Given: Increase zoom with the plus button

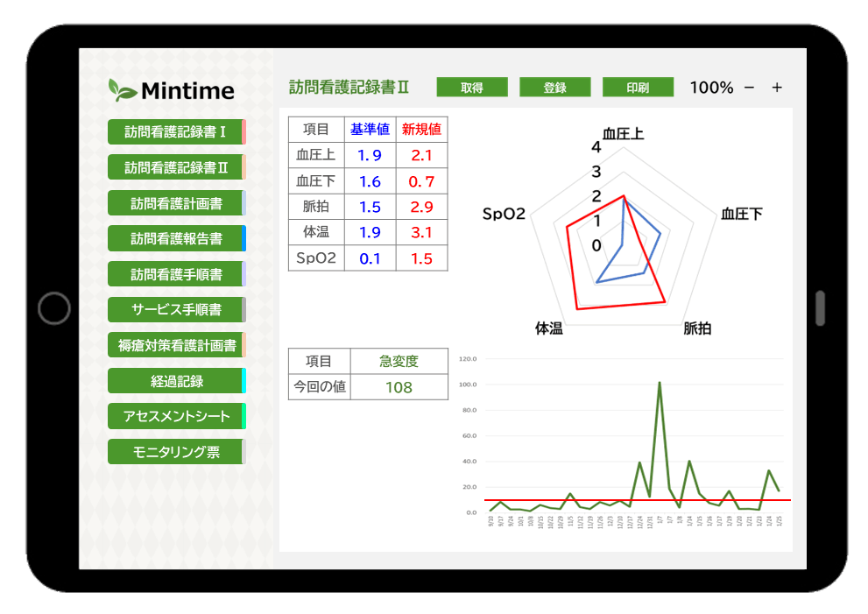Looking at the screenshot, I should (777, 88).
